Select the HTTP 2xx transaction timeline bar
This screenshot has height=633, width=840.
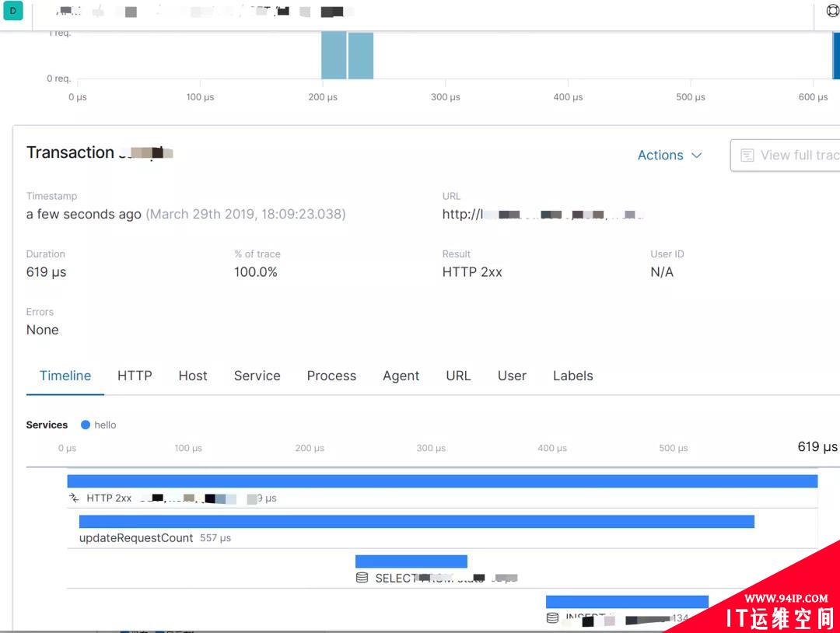tap(443, 481)
